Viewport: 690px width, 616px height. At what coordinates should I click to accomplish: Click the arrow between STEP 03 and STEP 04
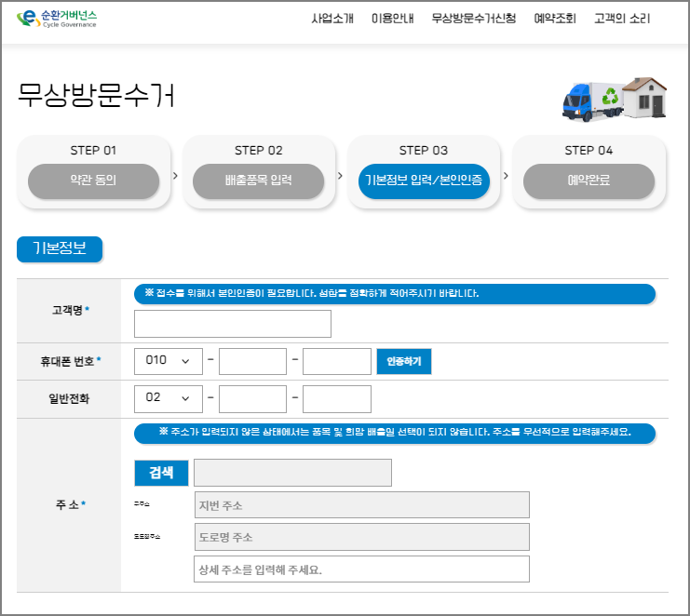tap(506, 176)
